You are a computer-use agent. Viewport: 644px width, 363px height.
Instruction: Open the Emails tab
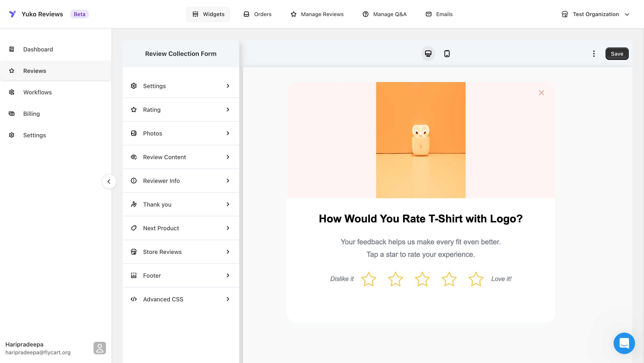[439, 14]
